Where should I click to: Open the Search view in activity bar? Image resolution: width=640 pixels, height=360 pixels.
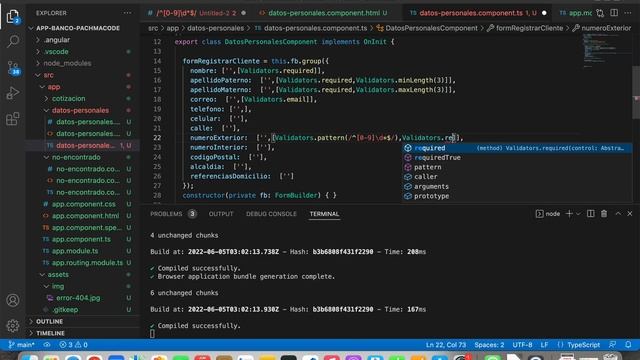[x=13, y=41]
